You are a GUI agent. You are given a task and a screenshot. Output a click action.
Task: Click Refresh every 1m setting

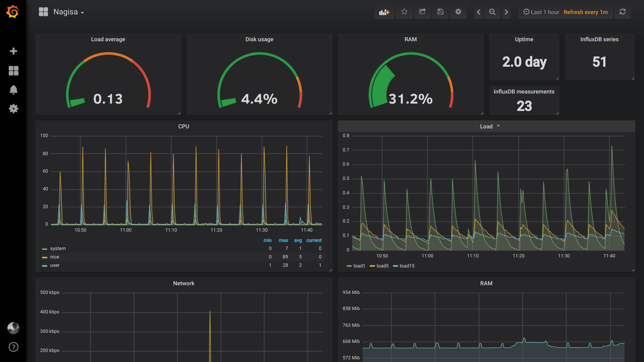tap(586, 12)
